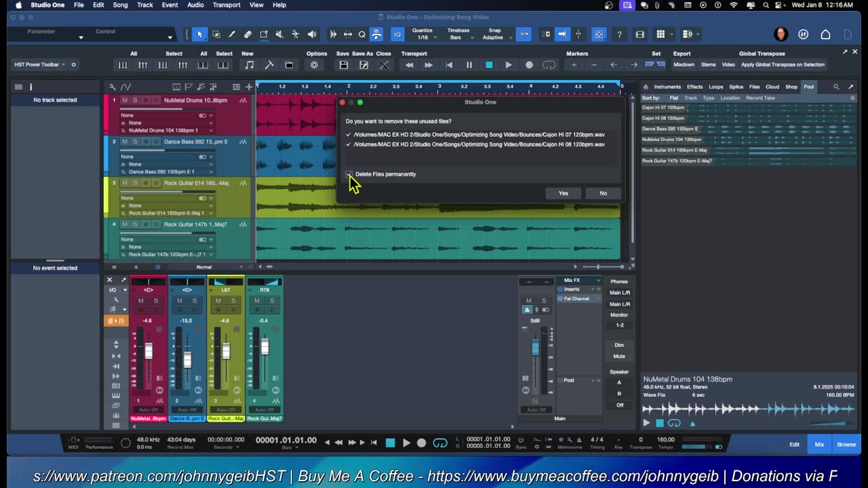Click play in the bottom transport bar
Screen dimensions: 868x488
406,443
